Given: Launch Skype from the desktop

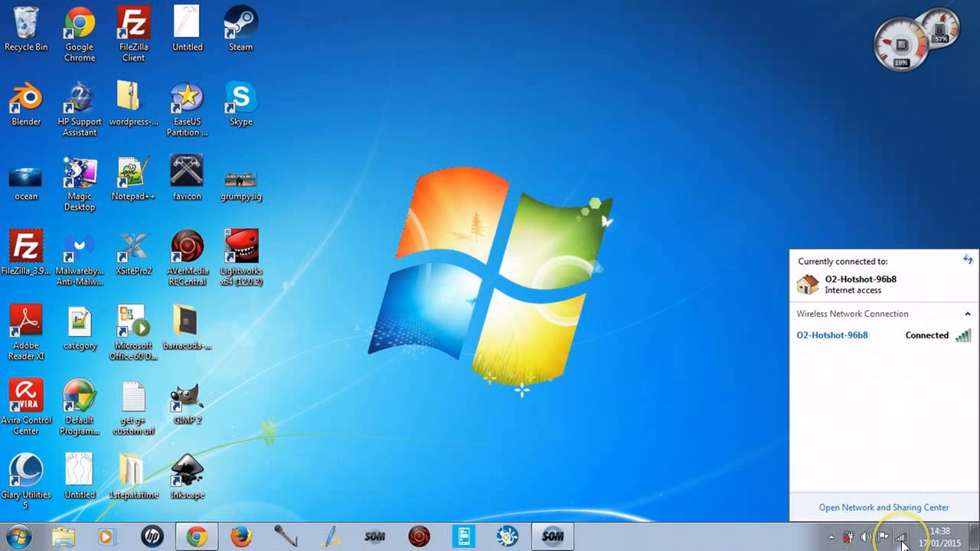Looking at the screenshot, I should [x=240, y=101].
